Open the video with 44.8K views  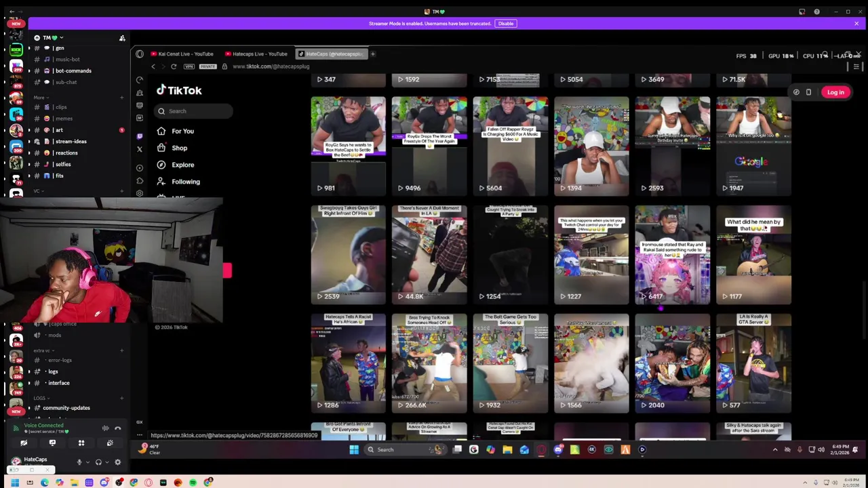pos(429,254)
